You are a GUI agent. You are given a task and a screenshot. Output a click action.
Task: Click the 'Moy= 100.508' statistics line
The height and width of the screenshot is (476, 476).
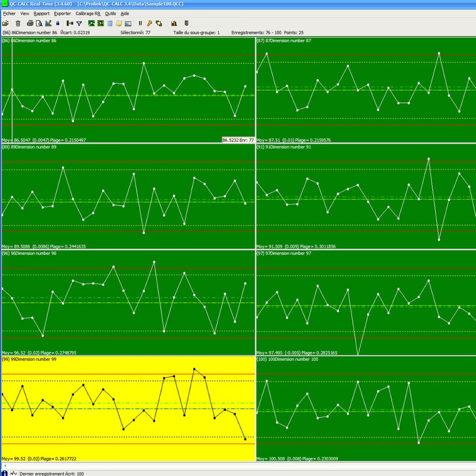[x=297, y=459]
